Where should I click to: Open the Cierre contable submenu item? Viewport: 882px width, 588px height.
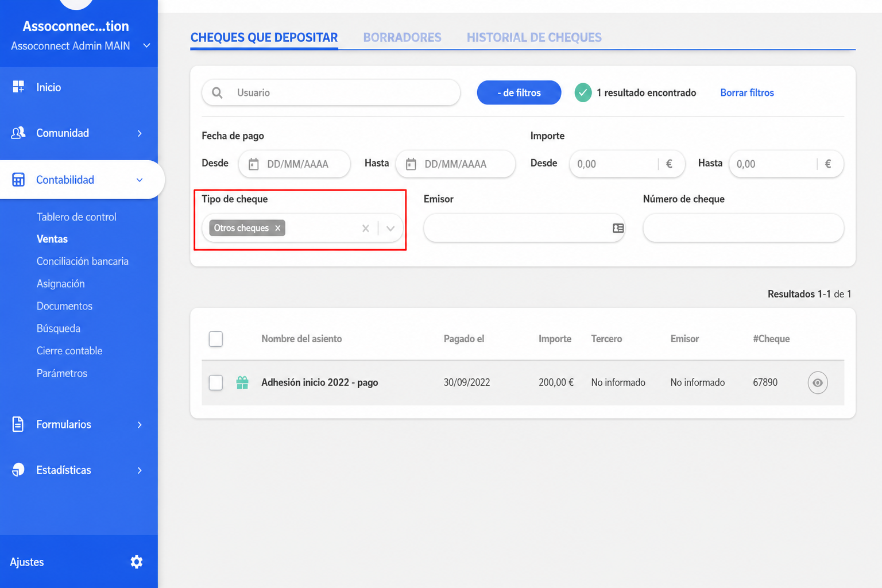point(69,351)
